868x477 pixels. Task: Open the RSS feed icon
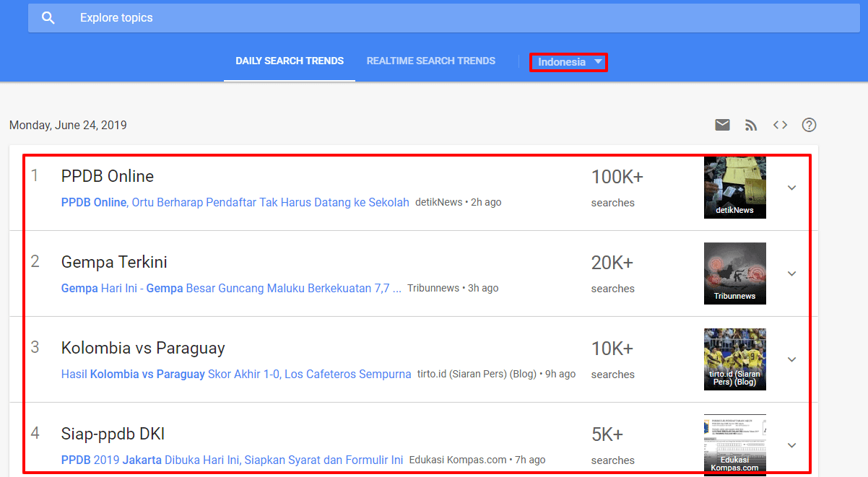(751, 125)
